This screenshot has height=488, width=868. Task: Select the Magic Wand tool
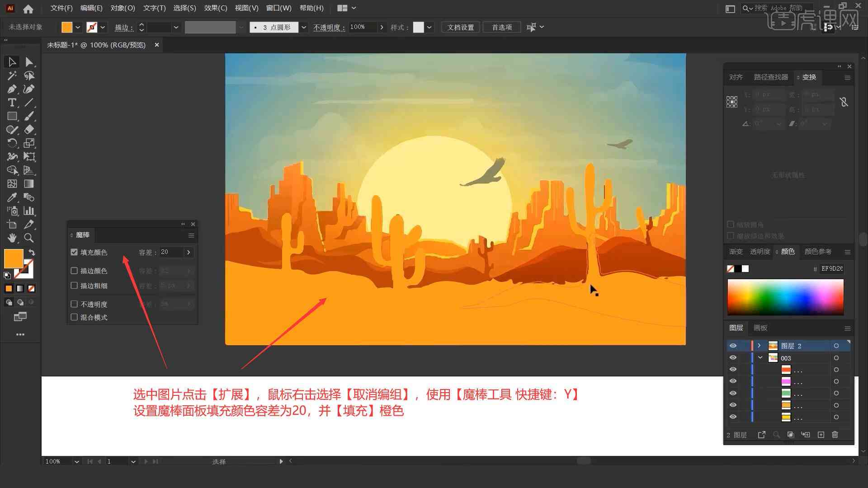11,75
